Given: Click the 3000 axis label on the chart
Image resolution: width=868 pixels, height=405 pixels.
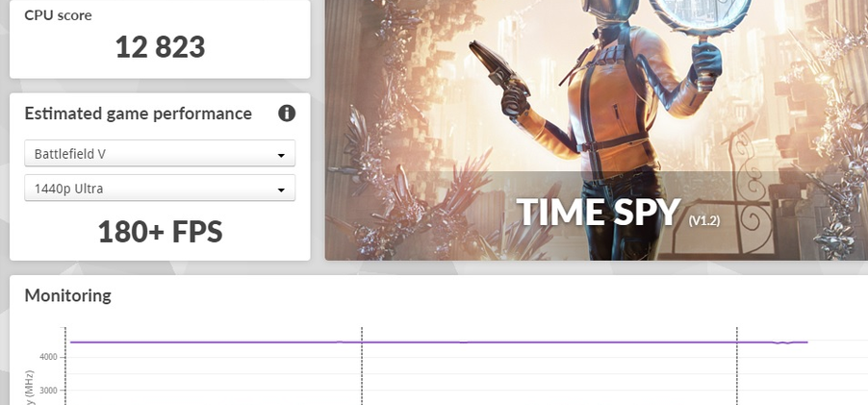Looking at the screenshot, I should click(48, 391).
